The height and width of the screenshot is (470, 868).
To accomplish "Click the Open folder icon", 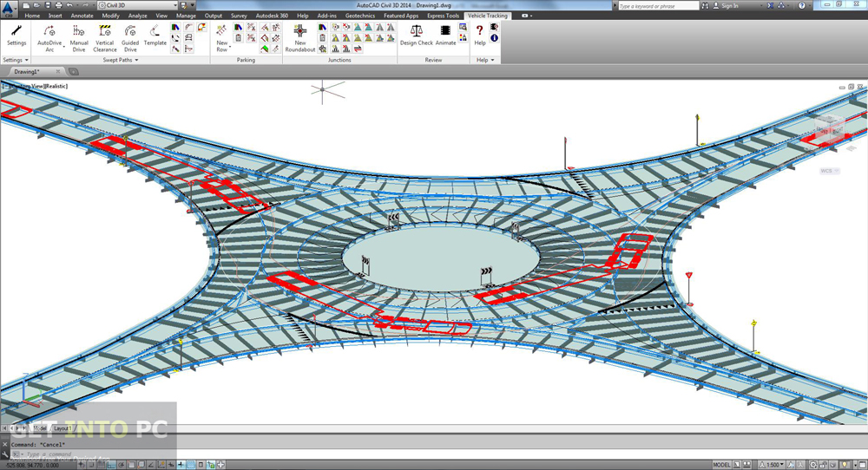I will click(36, 5).
